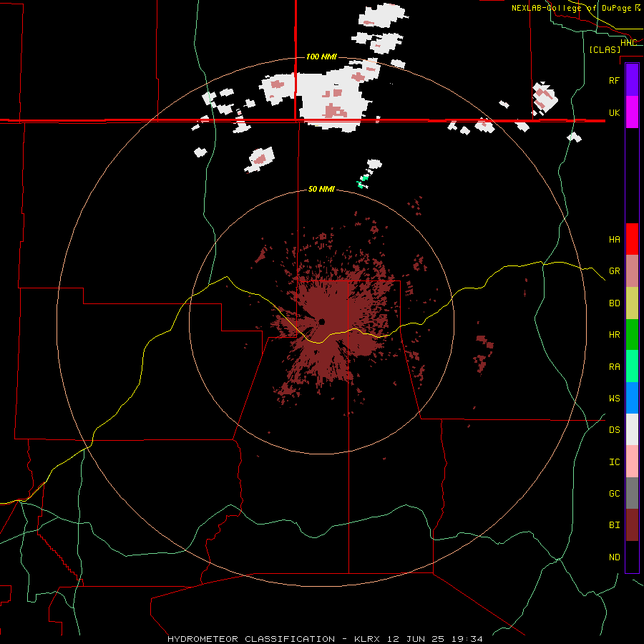Screen dimensions: 644x644
Task: Pick the mint green RA swatch
Action: click(632, 366)
